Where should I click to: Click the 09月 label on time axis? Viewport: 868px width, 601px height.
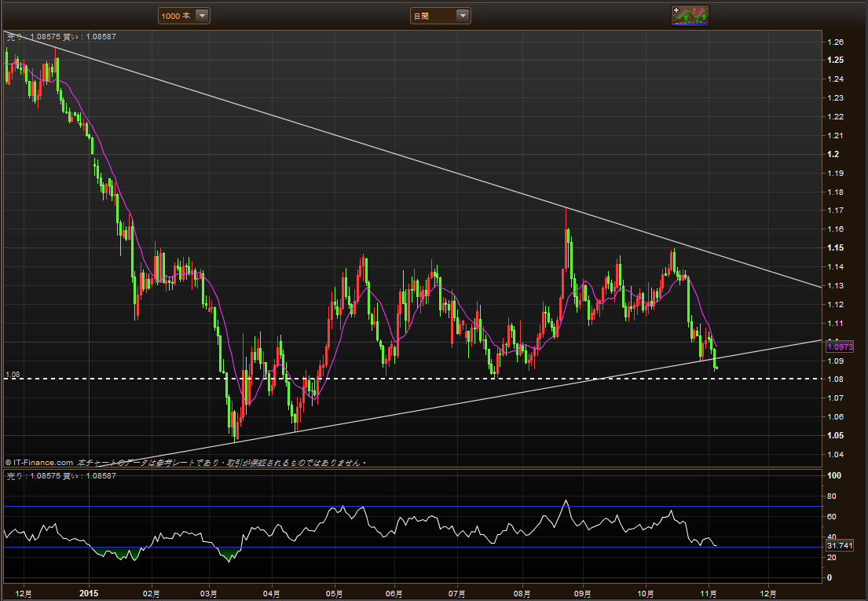click(583, 594)
